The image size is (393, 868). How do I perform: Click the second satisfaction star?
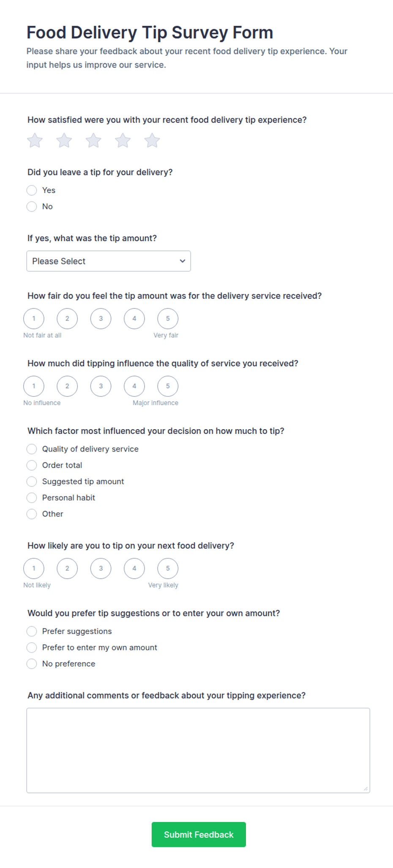tap(64, 140)
